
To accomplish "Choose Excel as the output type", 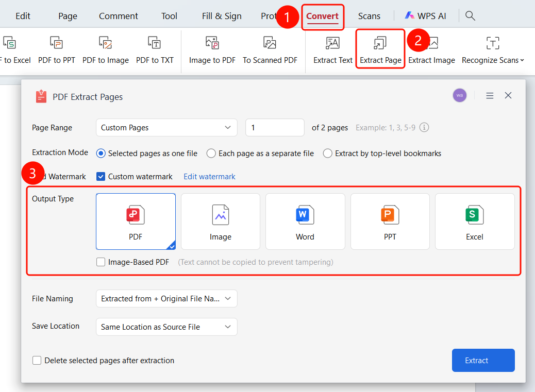I will coord(475,221).
